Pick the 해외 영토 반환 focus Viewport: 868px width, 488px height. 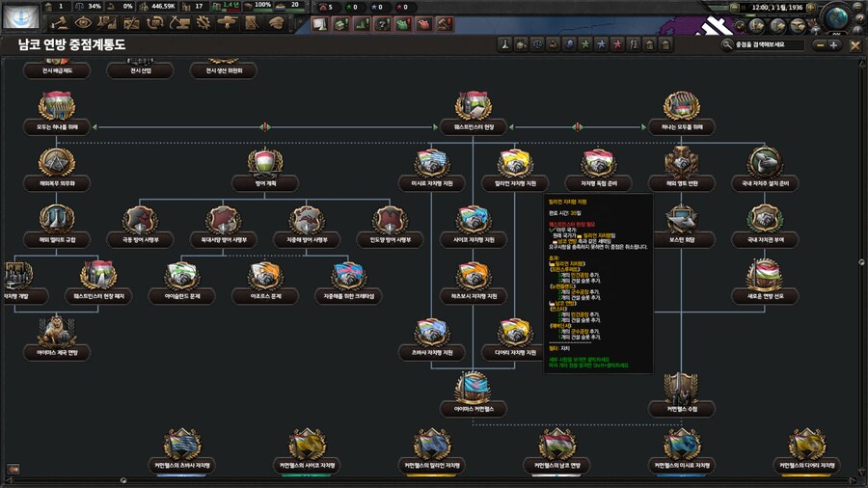click(681, 163)
